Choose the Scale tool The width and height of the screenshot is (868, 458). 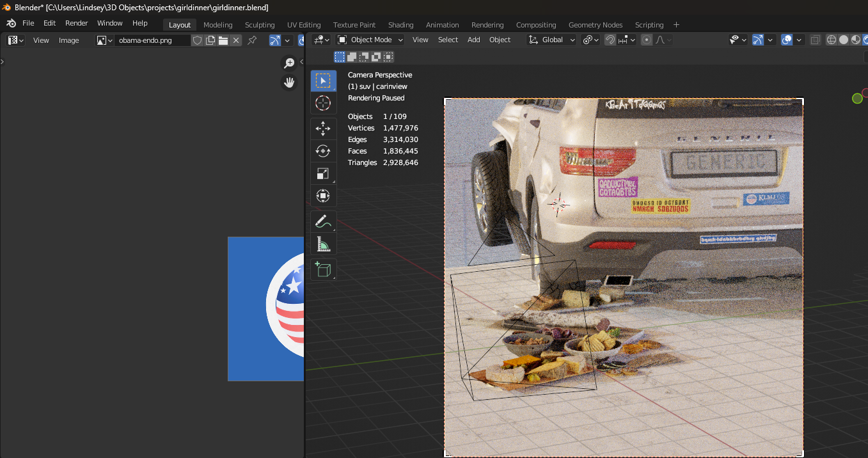pyautogui.click(x=323, y=173)
